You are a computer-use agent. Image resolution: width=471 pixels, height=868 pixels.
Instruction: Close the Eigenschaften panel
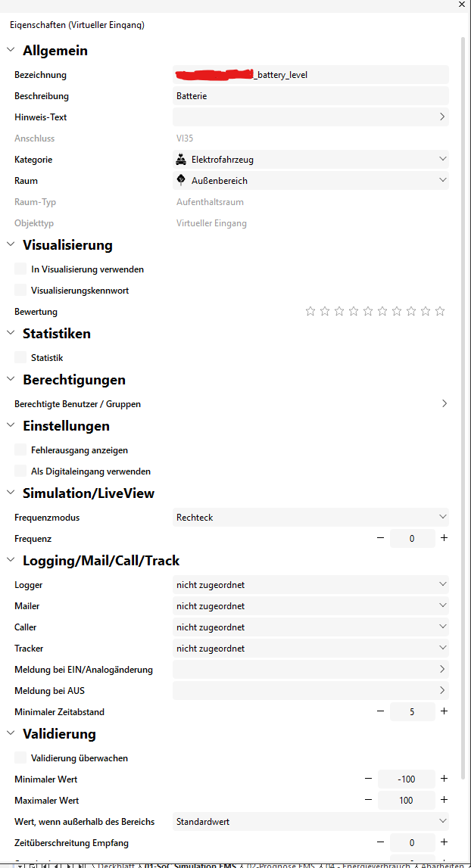[462, 5]
